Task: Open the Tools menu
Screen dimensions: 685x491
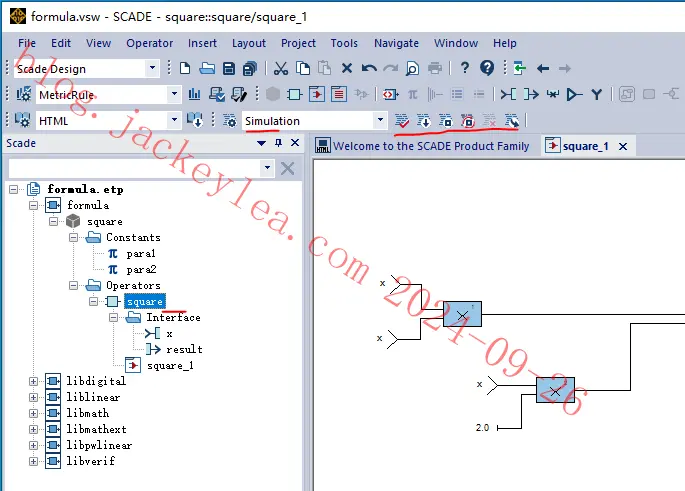Action: point(344,43)
